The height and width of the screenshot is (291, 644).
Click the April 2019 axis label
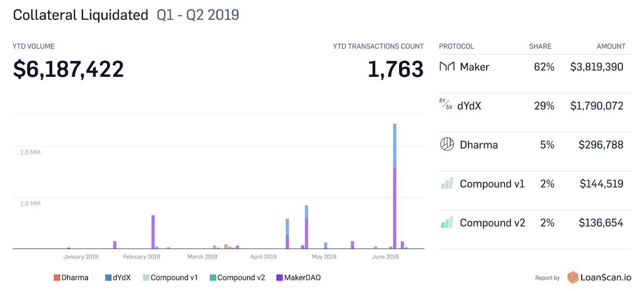[263, 257]
